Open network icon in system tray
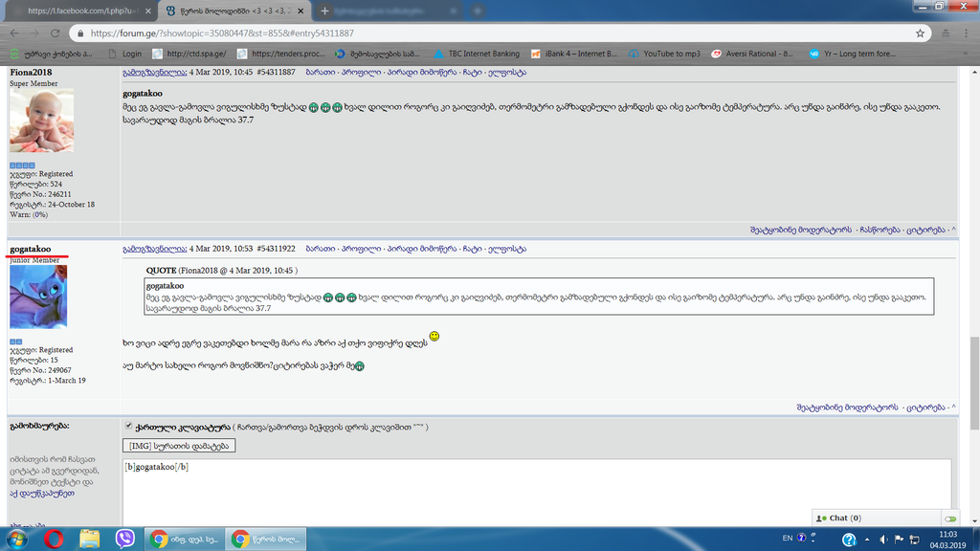Viewport: 980px width, 551px height. click(x=914, y=540)
